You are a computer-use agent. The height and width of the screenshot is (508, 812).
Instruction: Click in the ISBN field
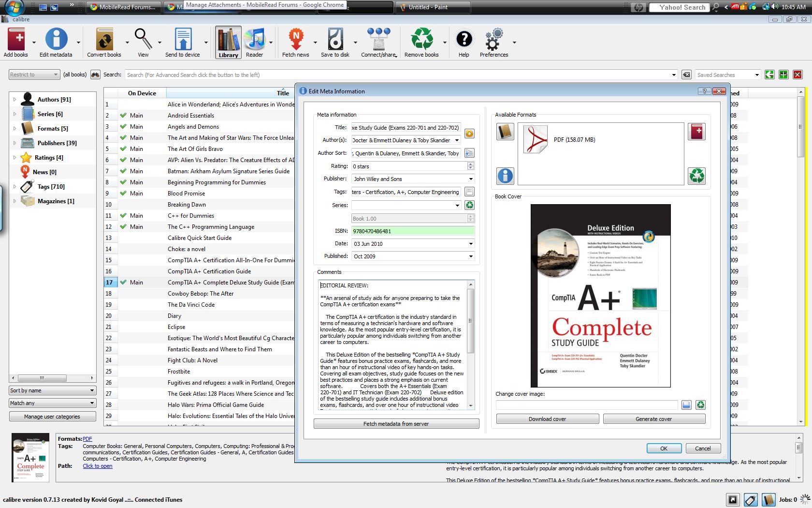(x=413, y=231)
